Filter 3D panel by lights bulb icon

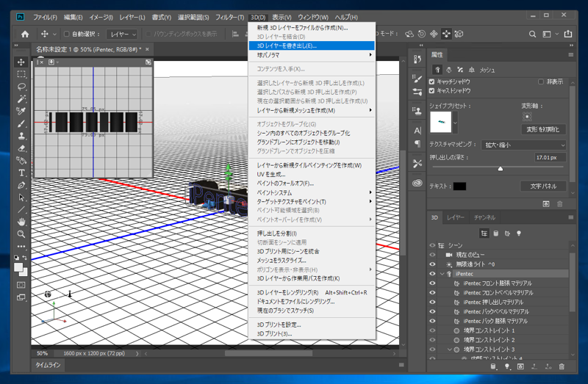519,233
